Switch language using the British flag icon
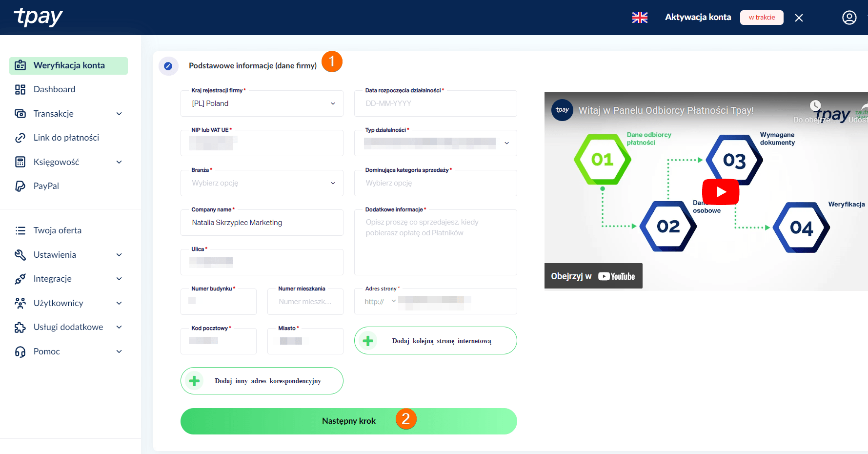Viewport: 868px width, 454px height. 640,17
